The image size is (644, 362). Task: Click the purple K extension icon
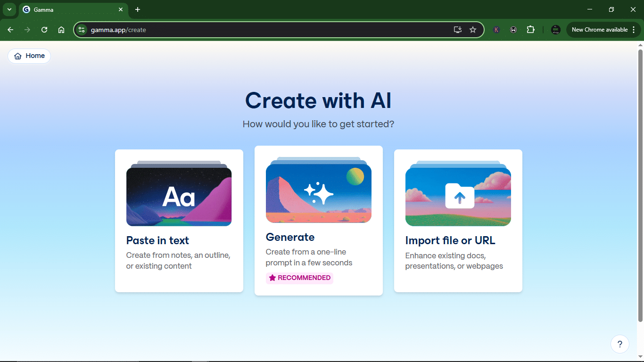[x=496, y=30]
